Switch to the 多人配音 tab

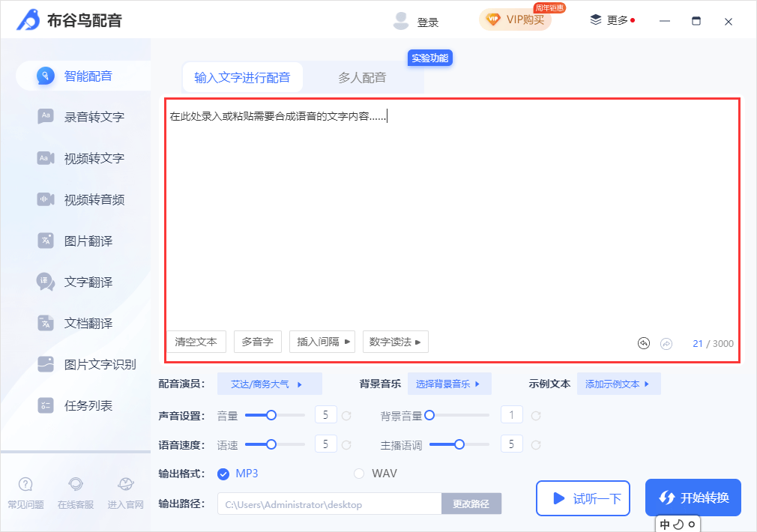point(365,76)
